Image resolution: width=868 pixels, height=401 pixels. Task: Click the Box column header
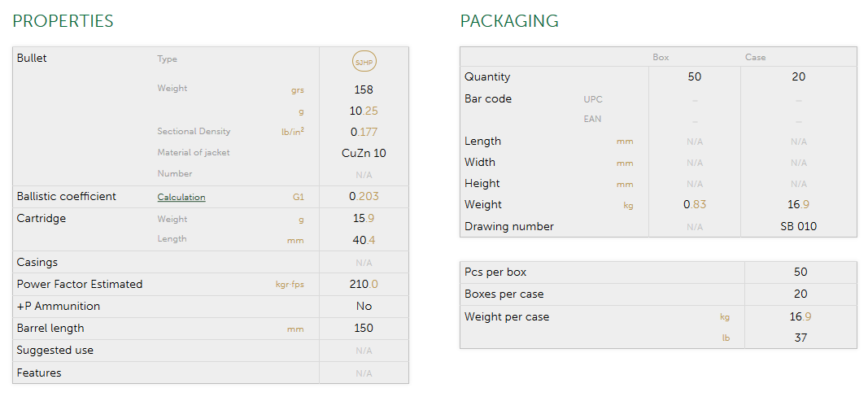pyautogui.click(x=661, y=58)
